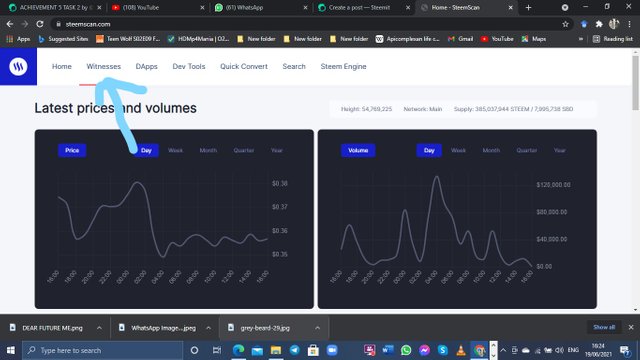This screenshot has height=360, width=640.
Task: Expand options for grey-beard-29.jpg download
Action: pos(318,328)
